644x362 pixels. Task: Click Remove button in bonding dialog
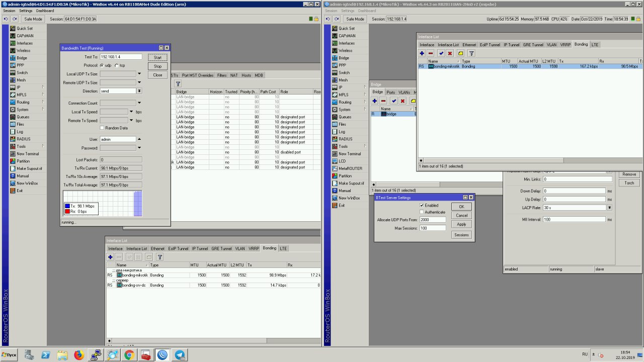pos(629,174)
